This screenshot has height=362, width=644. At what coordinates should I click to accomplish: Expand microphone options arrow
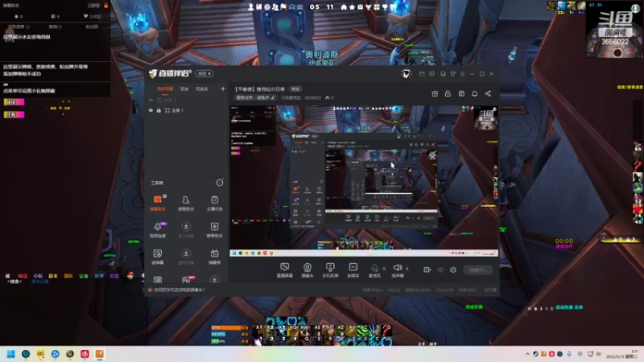[384, 269]
